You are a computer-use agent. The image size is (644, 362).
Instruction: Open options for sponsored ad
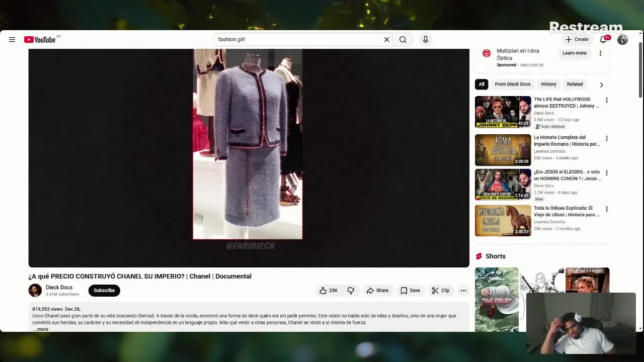click(600, 53)
